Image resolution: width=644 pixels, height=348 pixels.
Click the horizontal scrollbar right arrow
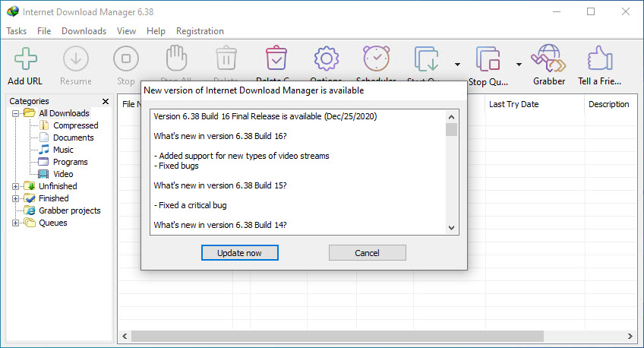click(x=630, y=336)
